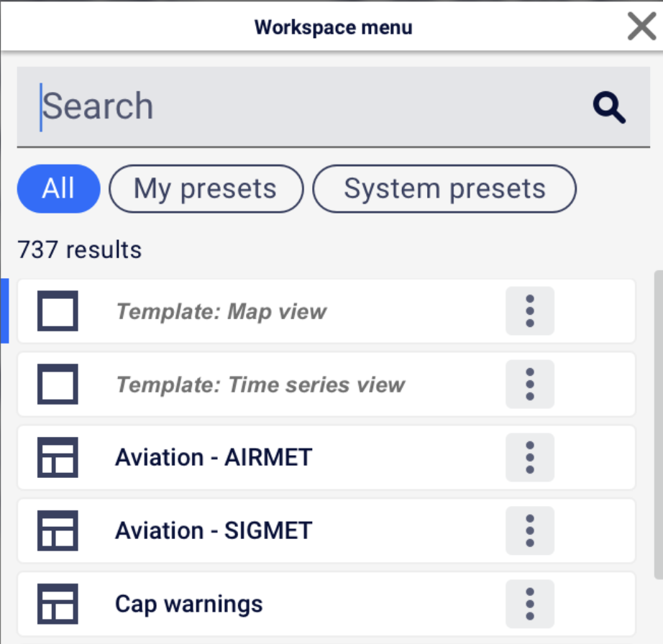Open options menu for Aviation - AIRMET
The width and height of the screenshot is (663, 644).
(x=530, y=457)
